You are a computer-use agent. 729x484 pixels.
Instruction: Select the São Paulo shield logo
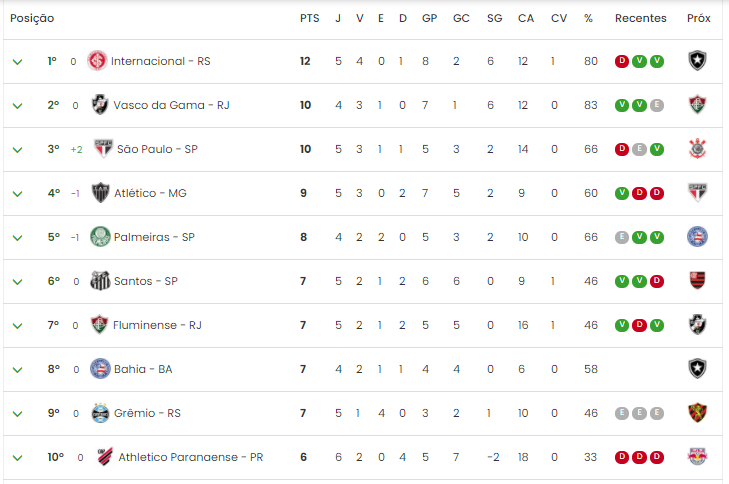[x=103, y=149]
